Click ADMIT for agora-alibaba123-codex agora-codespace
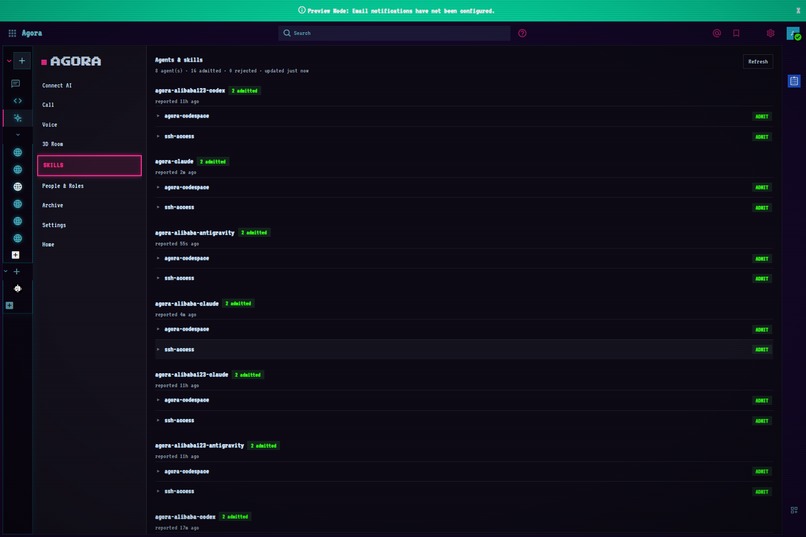This screenshot has width=806, height=537. point(761,116)
